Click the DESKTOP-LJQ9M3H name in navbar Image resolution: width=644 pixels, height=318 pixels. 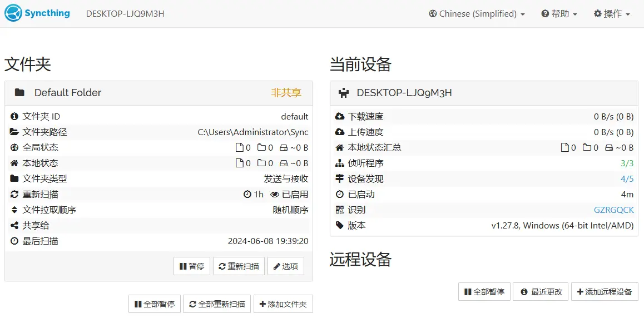pyautogui.click(x=125, y=14)
